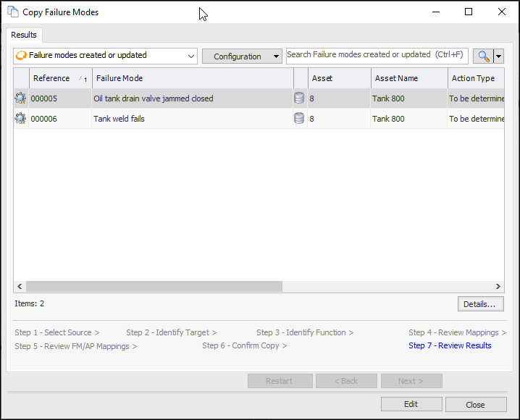Image resolution: width=520 pixels, height=420 pixels.
Task: Sort by the Failure Mode column header
Action: click(x=119, y=78)
